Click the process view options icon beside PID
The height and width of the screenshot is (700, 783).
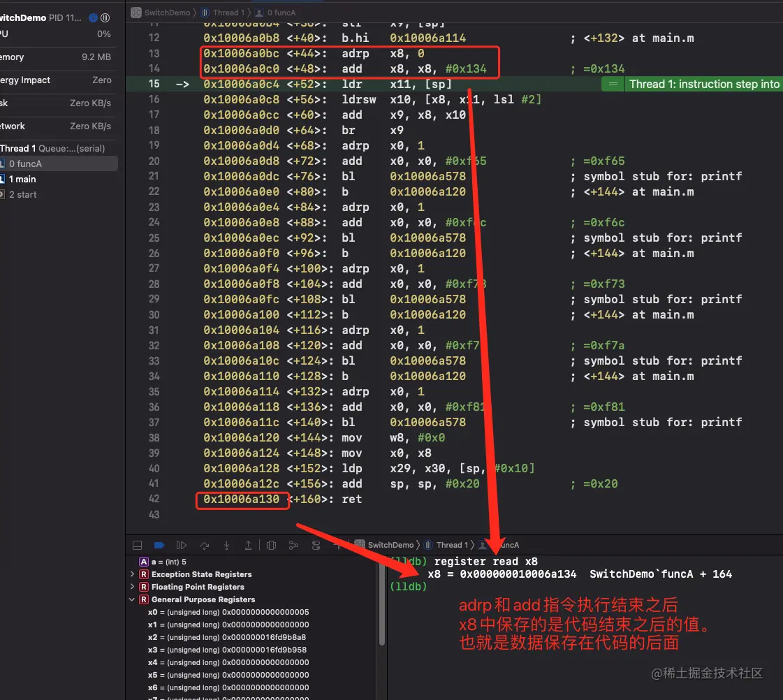[105, 18]
